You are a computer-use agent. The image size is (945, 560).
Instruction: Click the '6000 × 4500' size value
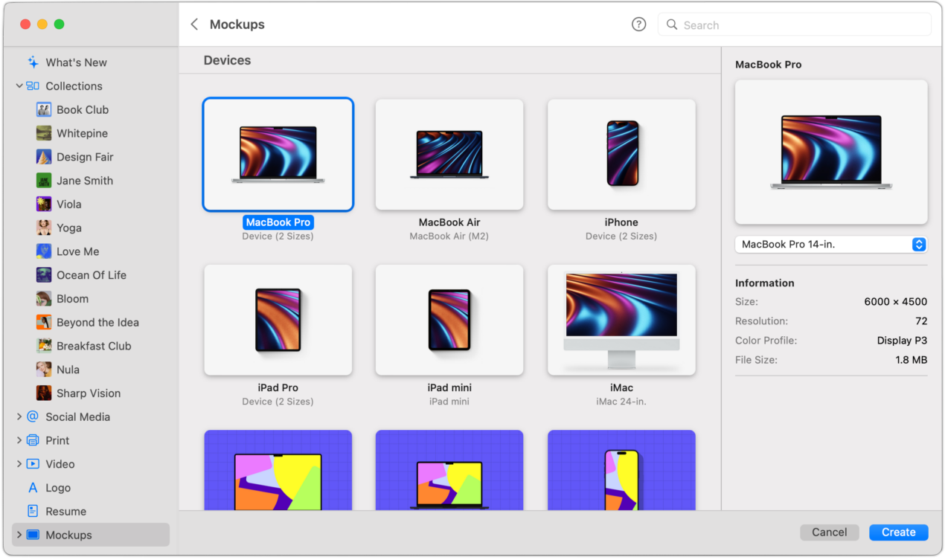click(896, 302)
